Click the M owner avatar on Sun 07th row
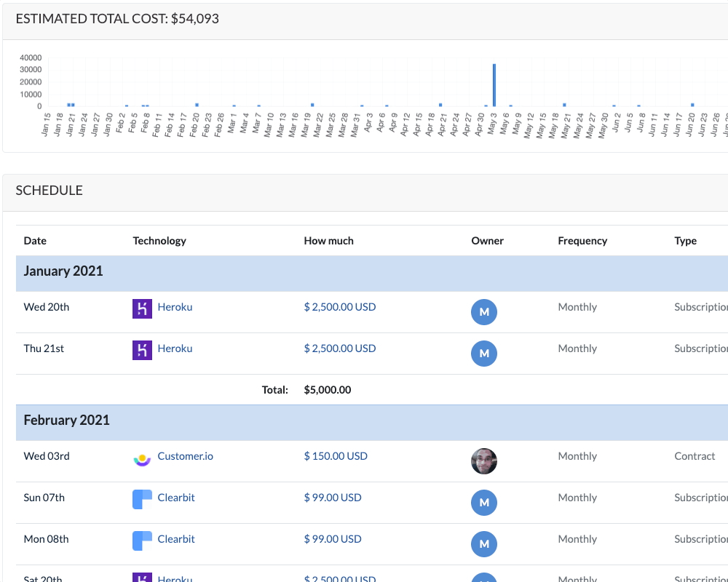This screenshot has height=582, width=728. 484,503
